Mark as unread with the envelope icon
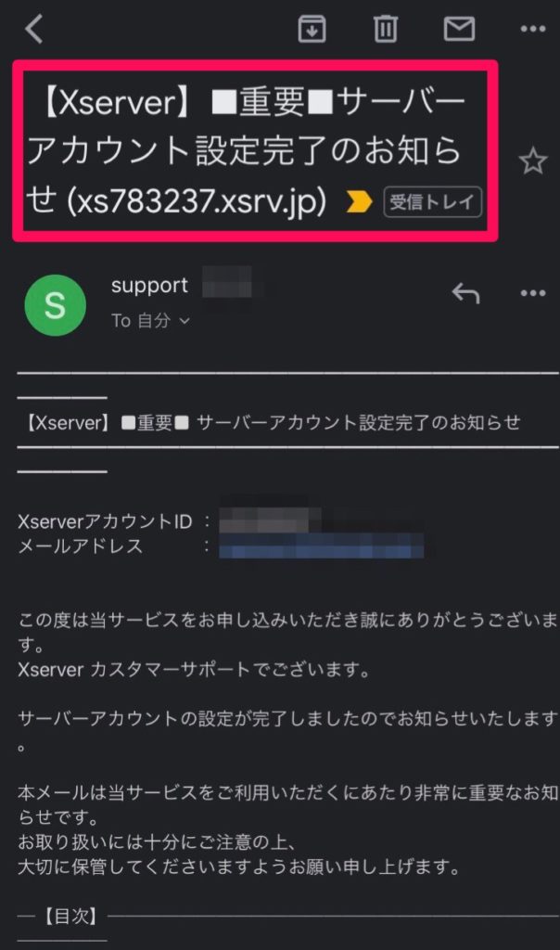The width and height of the screenshot is (560, 950). point(459,29)
